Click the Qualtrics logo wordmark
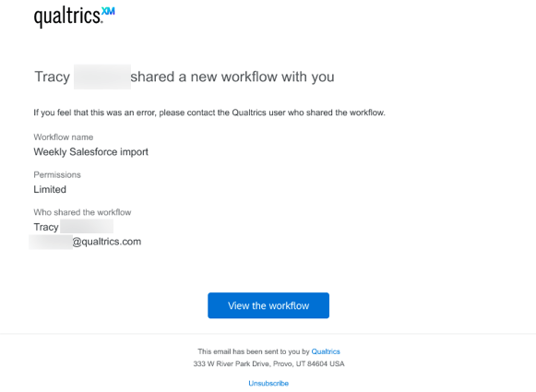This screenshot has width=536, height=392. coord(67,17)
